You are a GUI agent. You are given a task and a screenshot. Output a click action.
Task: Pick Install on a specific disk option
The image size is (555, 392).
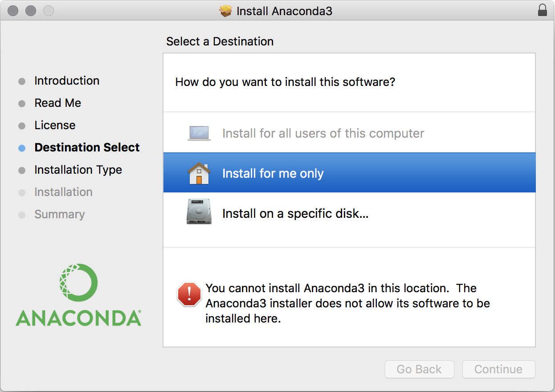(295, 213)
